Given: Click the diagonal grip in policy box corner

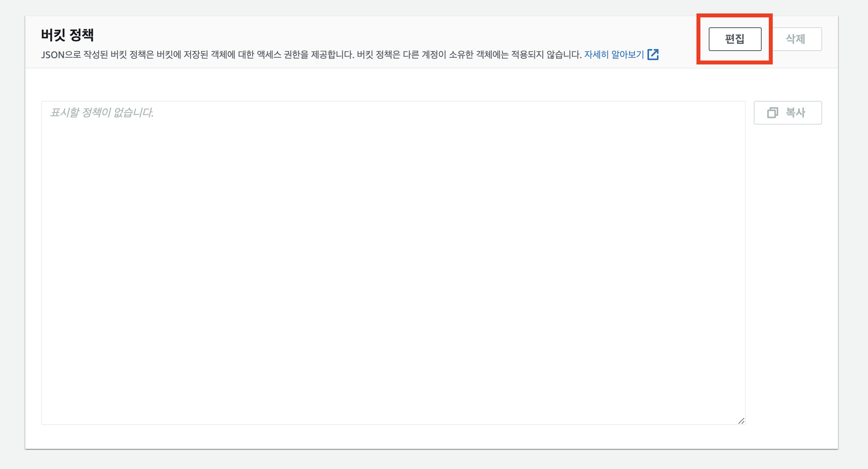Looking at the screenshot, I should pos(741,421).
